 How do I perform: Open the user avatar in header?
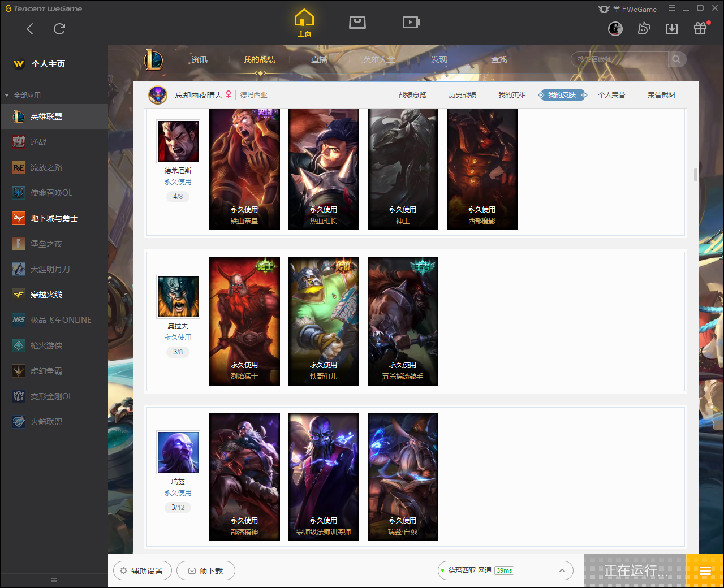[x=615, y=29]
